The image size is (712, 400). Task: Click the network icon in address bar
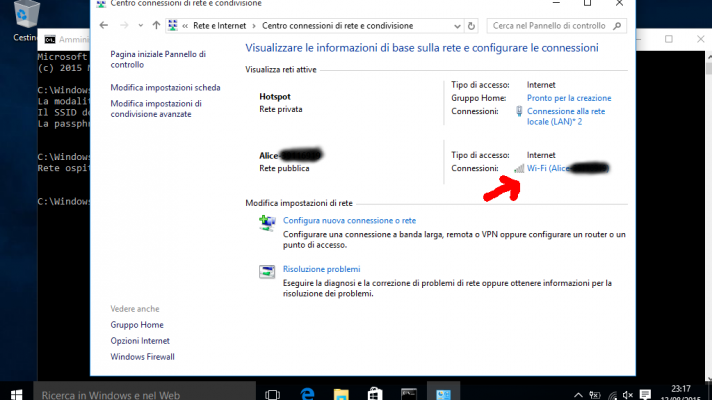[x=173, y=26]
